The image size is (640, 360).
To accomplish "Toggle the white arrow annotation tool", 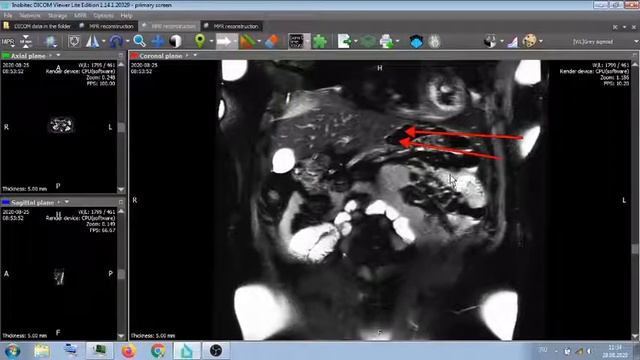I will 224,41.
